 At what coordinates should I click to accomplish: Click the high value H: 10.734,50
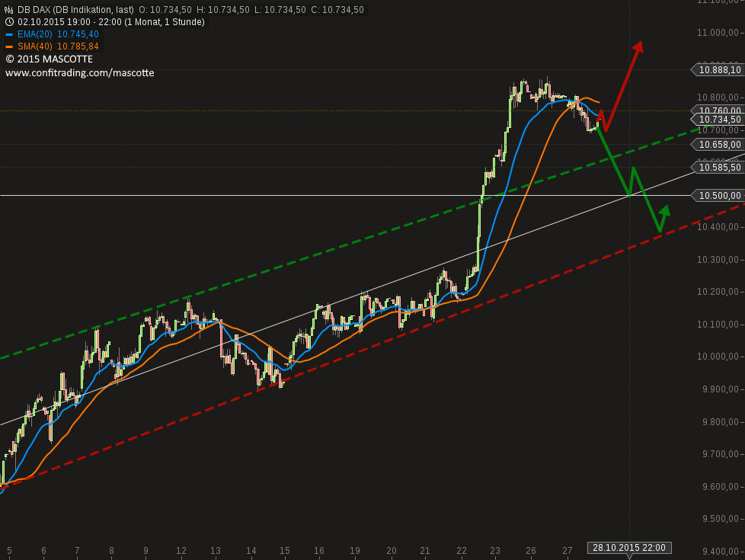[x=223, y=10]
